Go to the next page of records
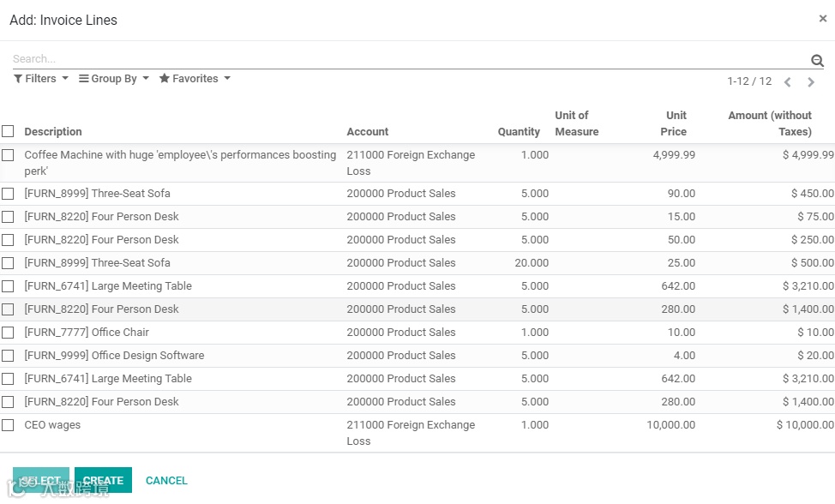The image size is (835, 504). click(811, 82)
